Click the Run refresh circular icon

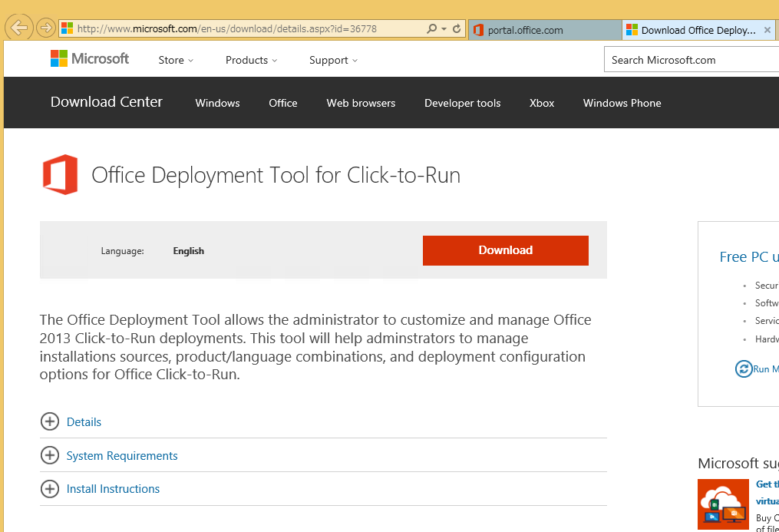click(744, 369)
